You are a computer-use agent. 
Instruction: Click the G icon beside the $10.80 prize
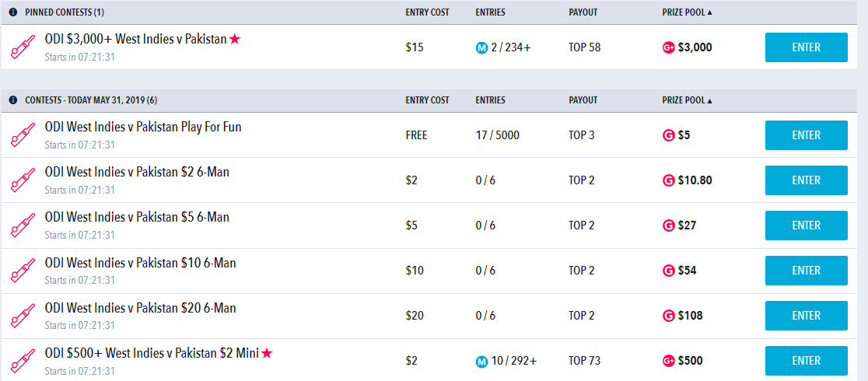pos(668,180)
